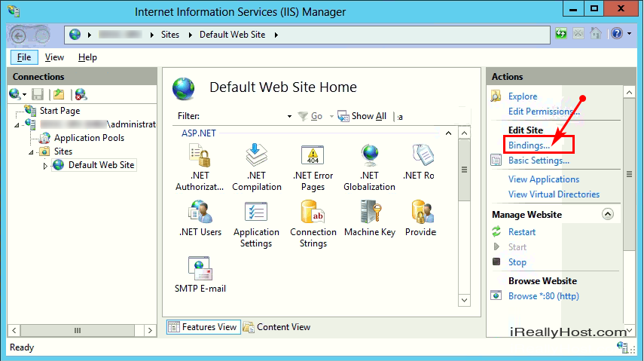Click the Save connections disk icon
644x361 pixels.
click(38, 94)
